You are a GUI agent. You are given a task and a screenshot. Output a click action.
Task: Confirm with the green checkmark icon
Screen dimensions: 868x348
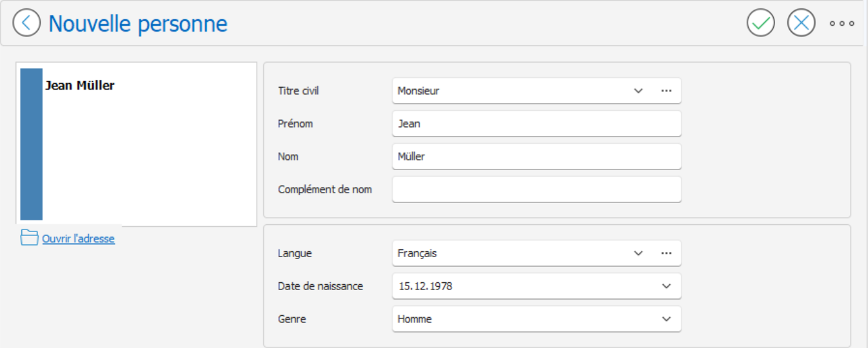[x=761, y=23]
